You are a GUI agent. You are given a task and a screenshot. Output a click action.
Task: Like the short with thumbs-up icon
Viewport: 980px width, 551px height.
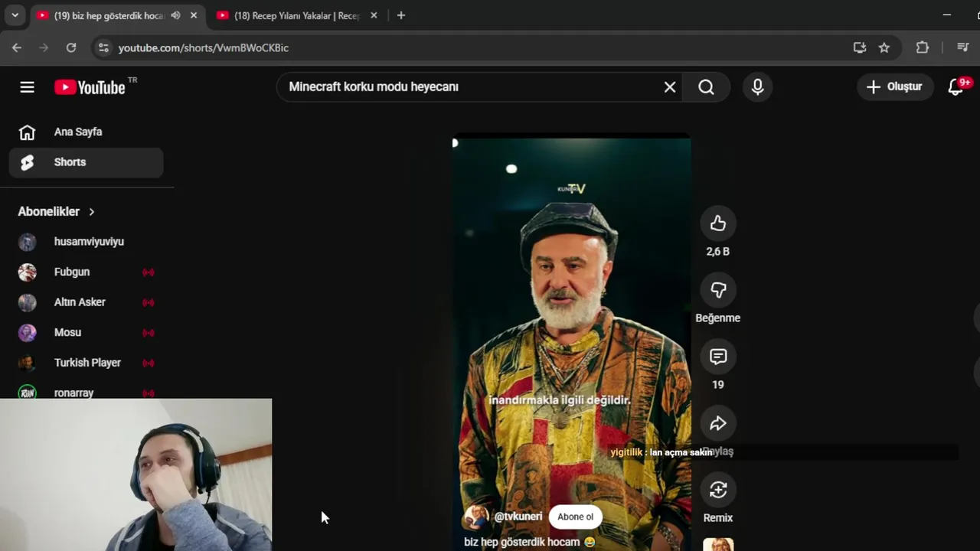(x=718, y=223)
